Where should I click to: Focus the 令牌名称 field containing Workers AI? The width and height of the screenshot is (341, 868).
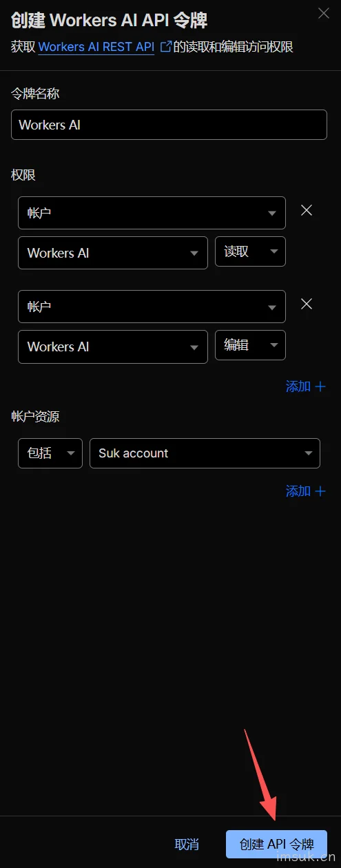[169, 125]
